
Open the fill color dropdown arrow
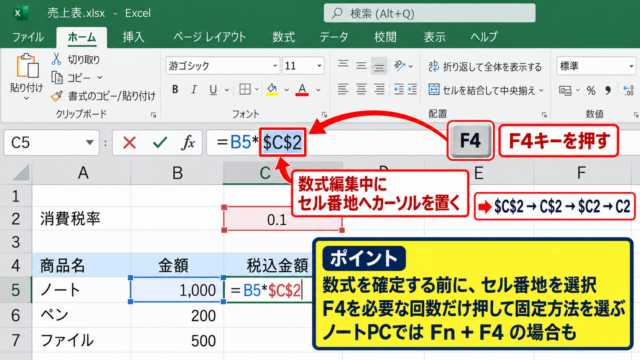coord(287,90)
